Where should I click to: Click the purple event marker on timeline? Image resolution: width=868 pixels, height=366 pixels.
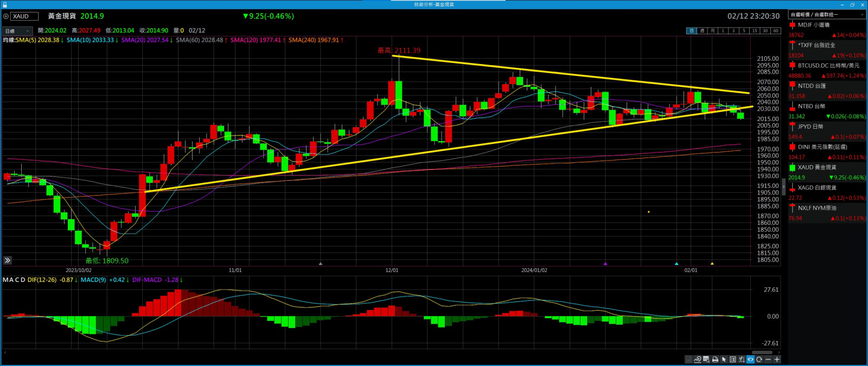click(x=605, y=264)
